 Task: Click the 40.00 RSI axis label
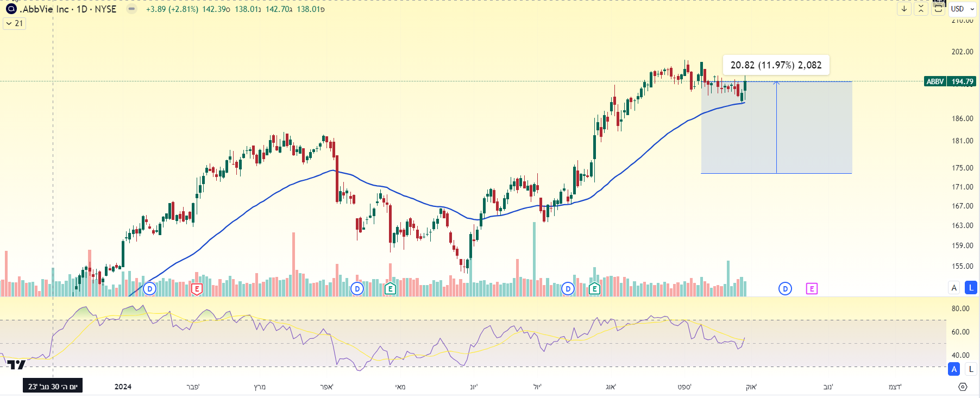[960, 355]
